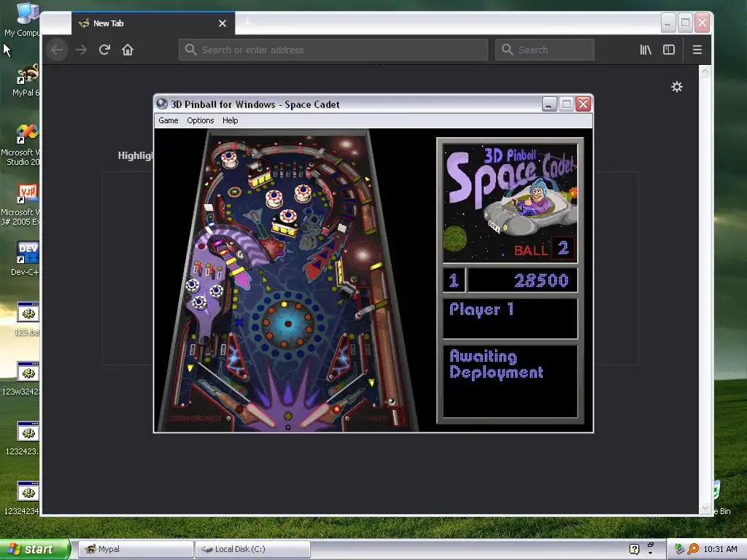
Task: Click the Awaiting Deployment message
Action: (496, 365)
